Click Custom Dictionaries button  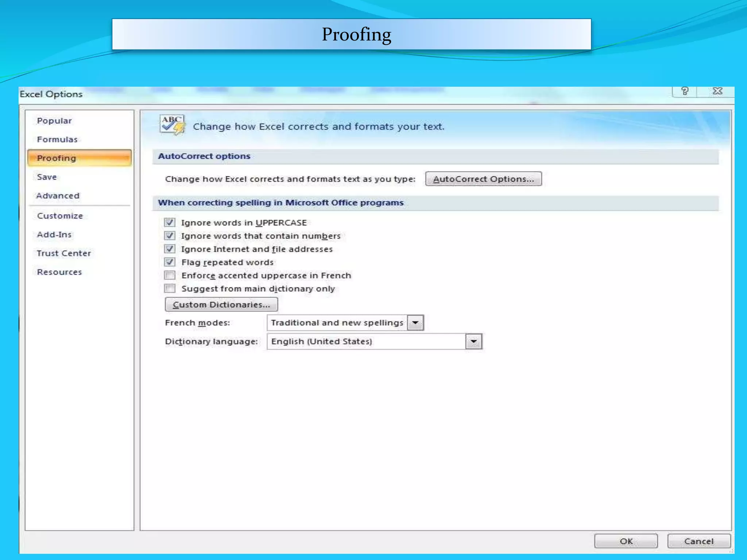[x=221, y=304]
